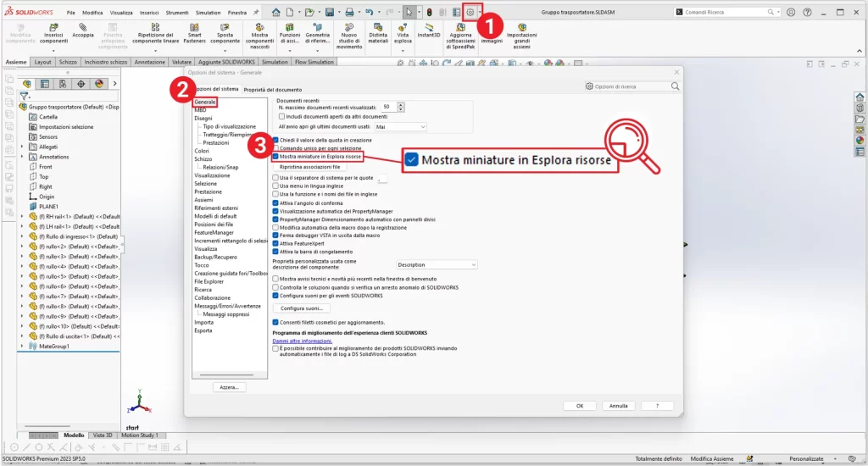The width and height of the screenshot is (868, 466).
Task: Expand the Annotations tree node
Action: pyautogui.click(x=22, y=157)
